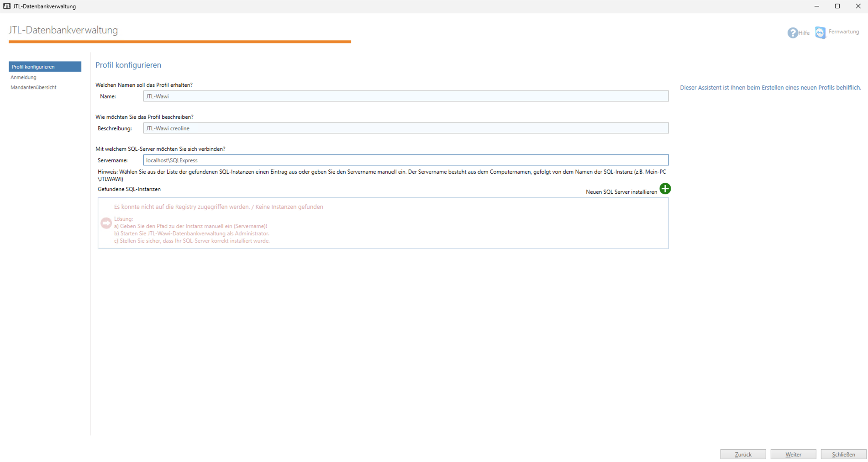Screen dimensions: 868x462
Task: Click the Zurück button
Action: 743,454
